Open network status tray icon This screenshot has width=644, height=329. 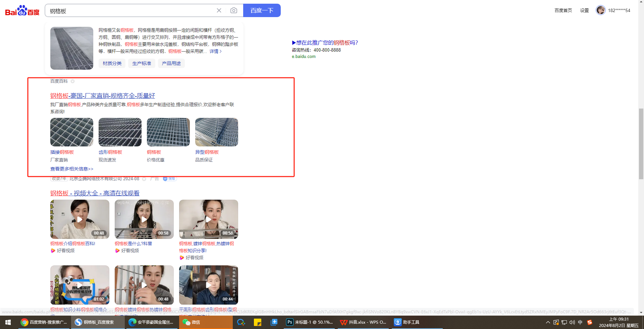tap(564, 322)
